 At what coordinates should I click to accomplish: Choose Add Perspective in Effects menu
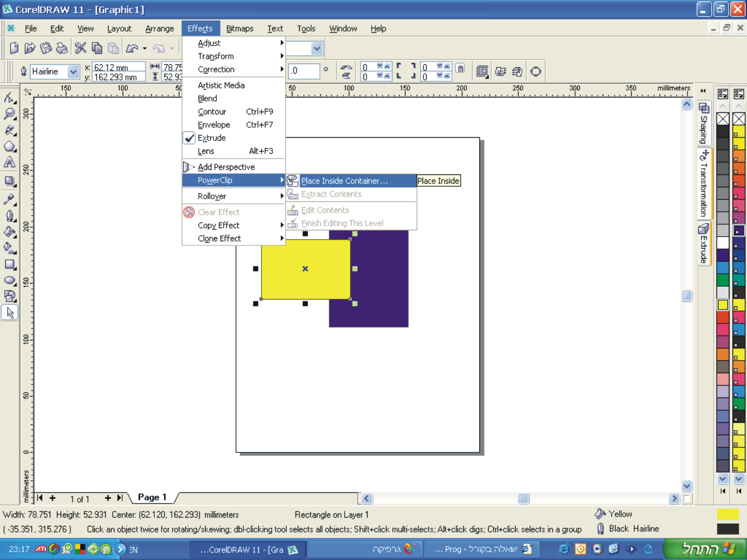click(x=234, y=167)
